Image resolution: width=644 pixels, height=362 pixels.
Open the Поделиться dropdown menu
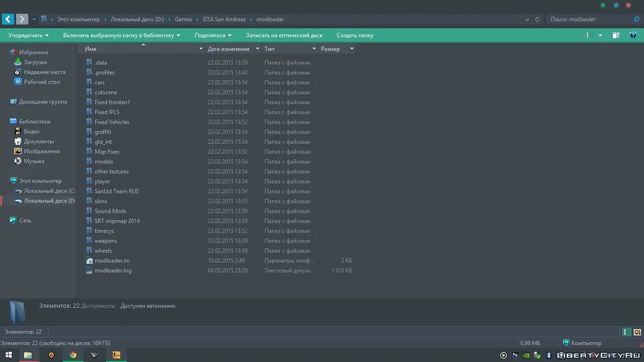pos(213,35)
